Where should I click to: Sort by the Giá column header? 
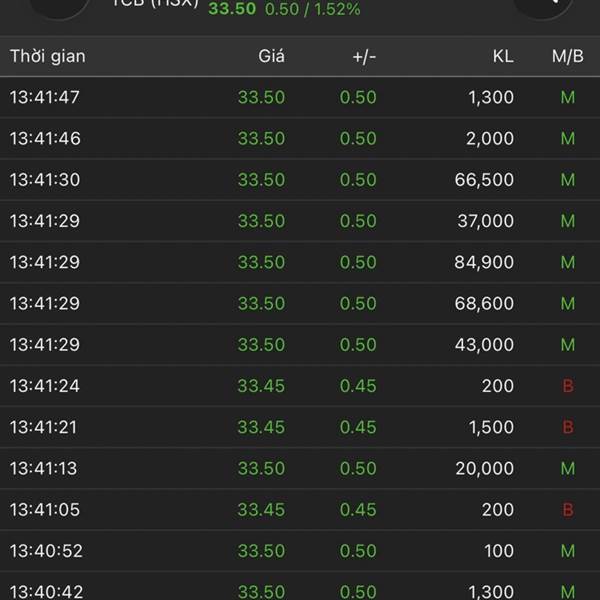click(271, 56)
